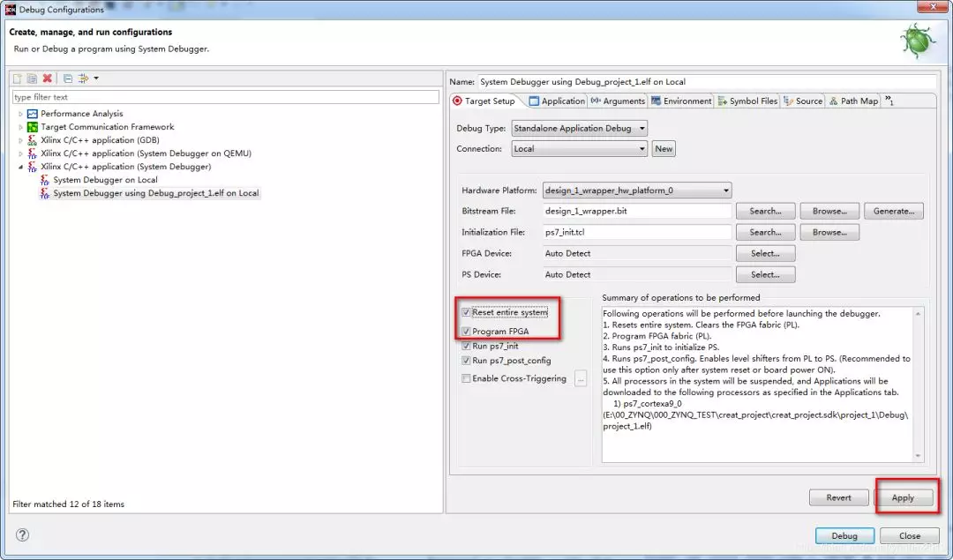The width and height of the screenshot is (953, 560).
Task: Click the Apply button
Action: pyautogui.click(x=903, y=497)
